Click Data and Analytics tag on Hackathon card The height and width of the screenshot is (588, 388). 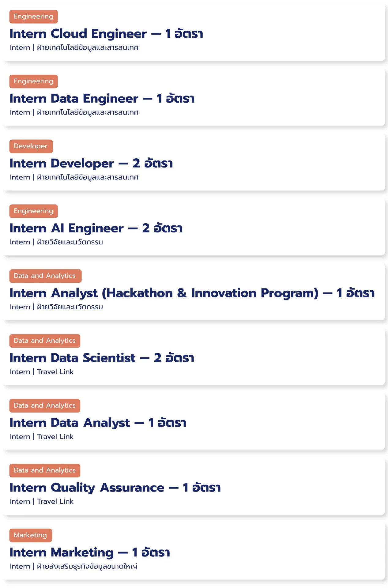[45, 276]
